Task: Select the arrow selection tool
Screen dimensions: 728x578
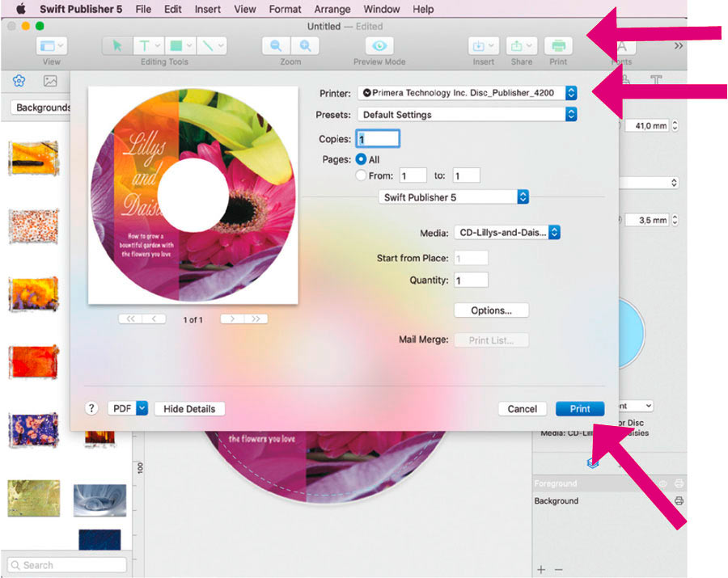Action: (x=117, y=46)
